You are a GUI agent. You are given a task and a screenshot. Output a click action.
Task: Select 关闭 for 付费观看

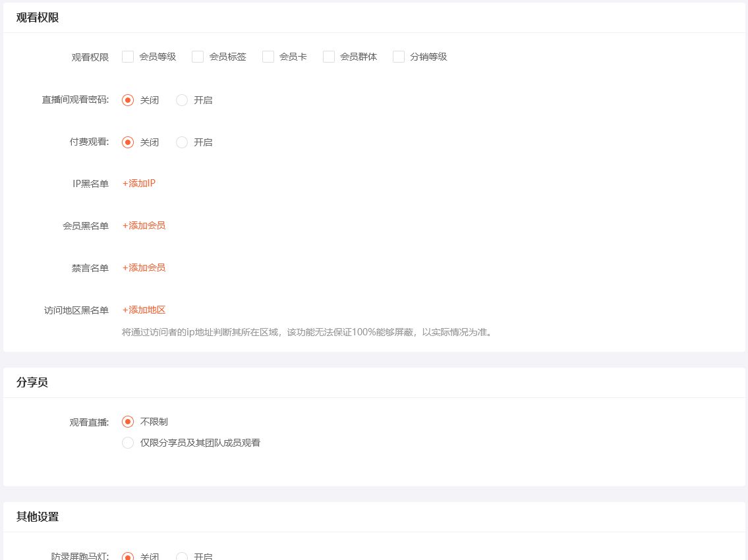(128, 142)
